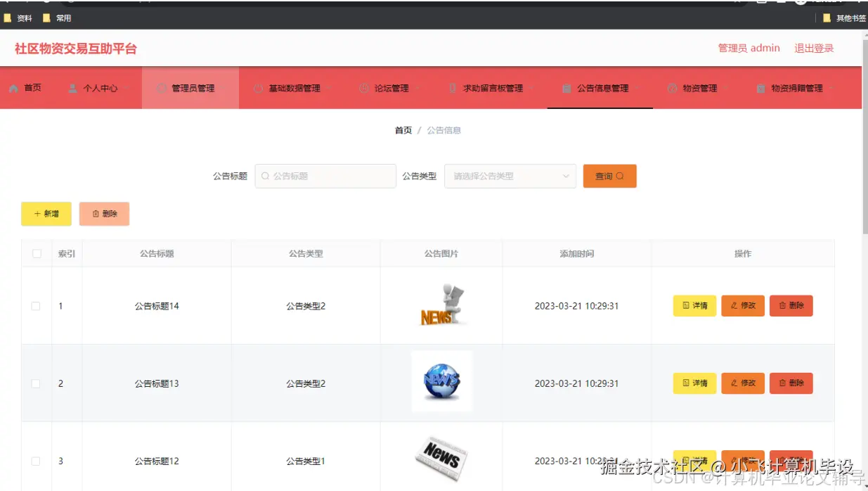This screenshot has height=491, width=868.
Task: Click the detail icon in the 公告标题13 row
Action: pyautogui.click(x=686, y=383)
